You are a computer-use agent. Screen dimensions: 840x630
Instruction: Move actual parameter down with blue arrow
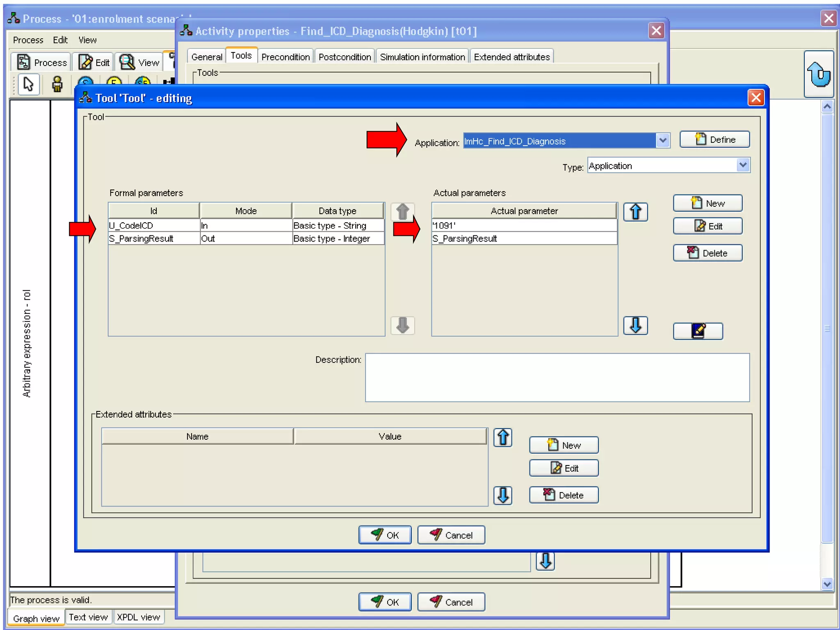[635, 325]
